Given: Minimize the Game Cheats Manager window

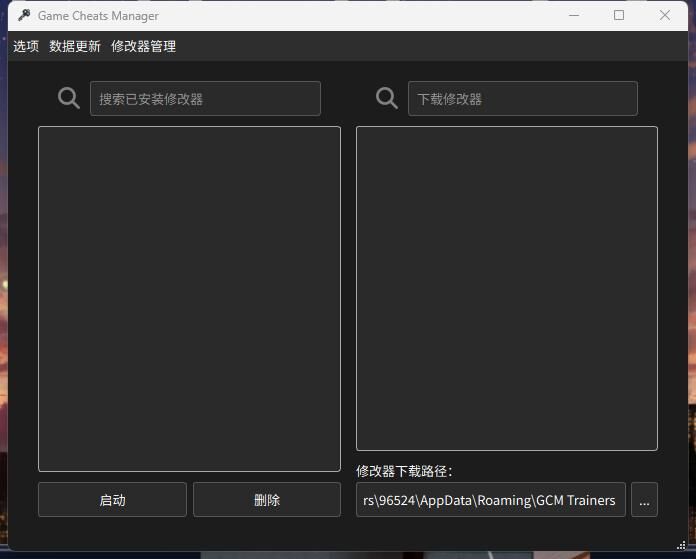Looking at the screenshot, I should 574,15.
